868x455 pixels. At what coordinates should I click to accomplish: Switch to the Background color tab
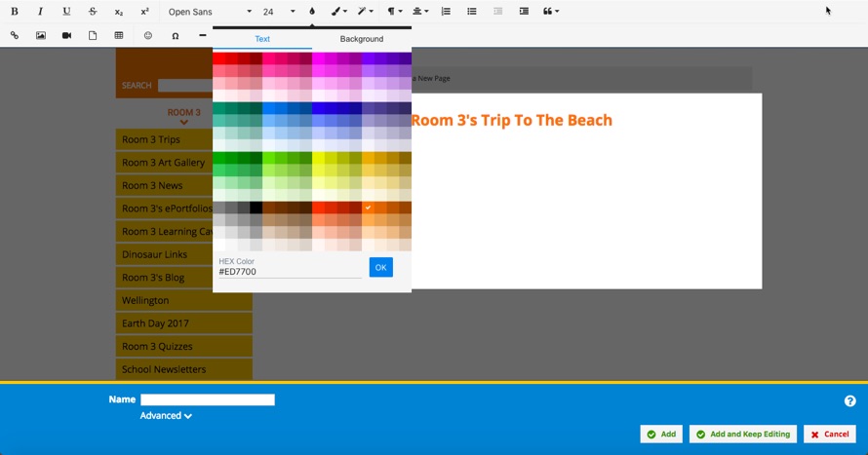click(361, 39)
